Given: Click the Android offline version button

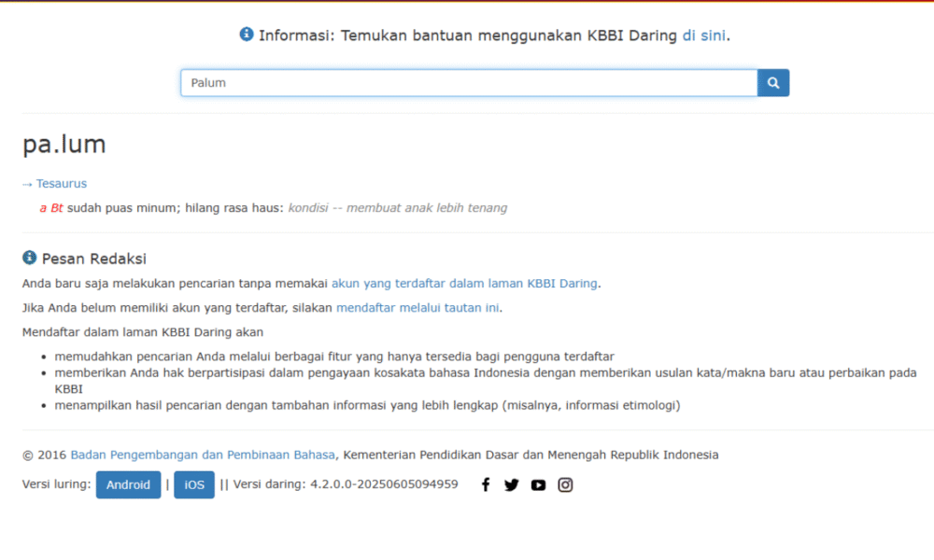Looking at the screenshot, I should tap(128, 484).
